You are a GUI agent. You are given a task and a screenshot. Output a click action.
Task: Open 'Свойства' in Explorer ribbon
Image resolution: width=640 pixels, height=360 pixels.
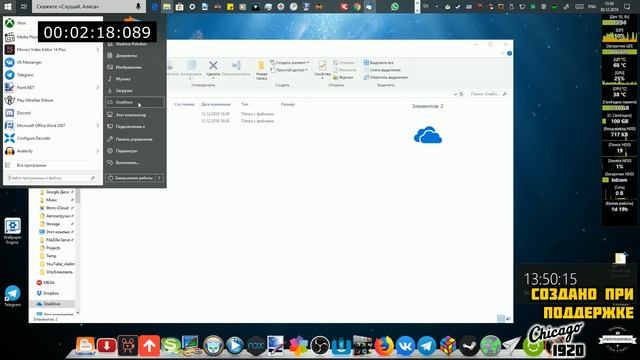[322, 69]
